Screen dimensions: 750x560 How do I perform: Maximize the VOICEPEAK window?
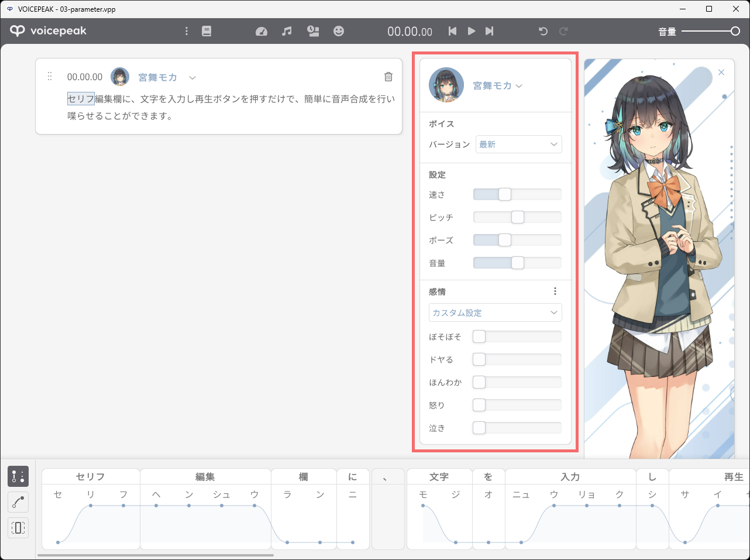[x=709, y=9]
